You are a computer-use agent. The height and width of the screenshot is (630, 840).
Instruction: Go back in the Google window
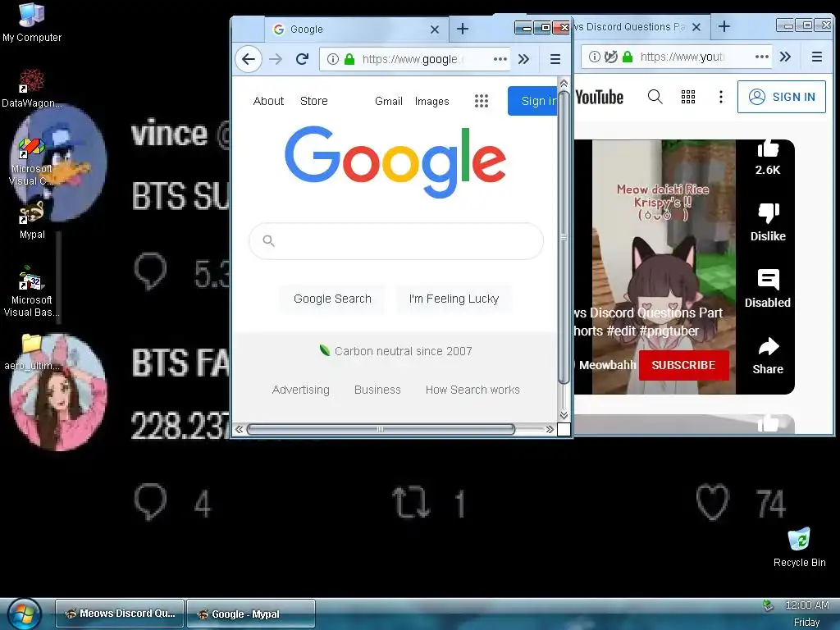pos(248,59)
